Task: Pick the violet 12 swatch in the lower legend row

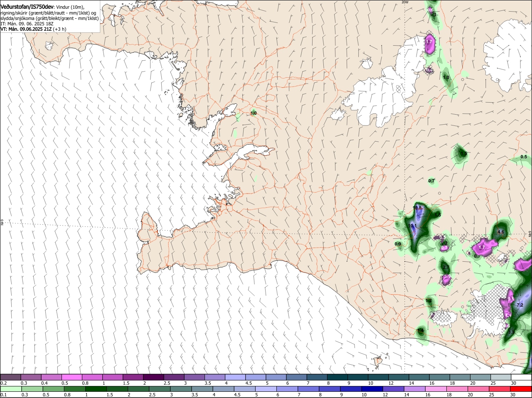Action: 393,388
